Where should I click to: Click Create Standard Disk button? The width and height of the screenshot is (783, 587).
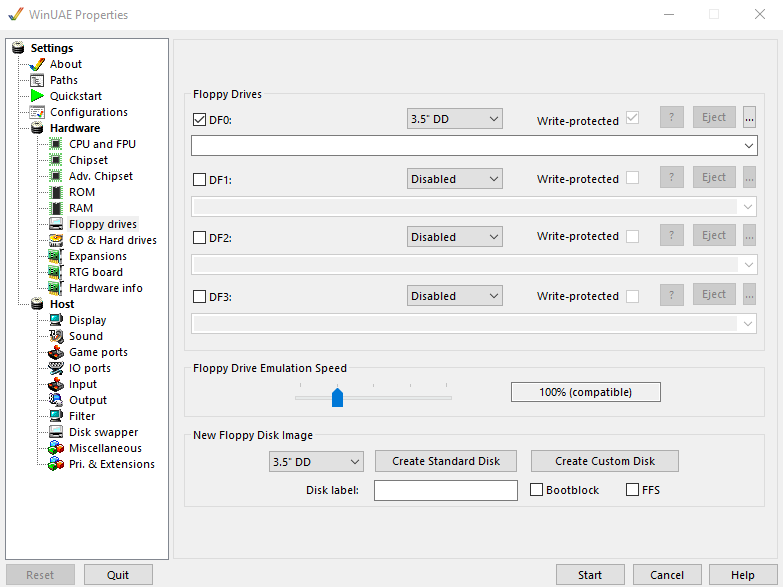point(446,461)
